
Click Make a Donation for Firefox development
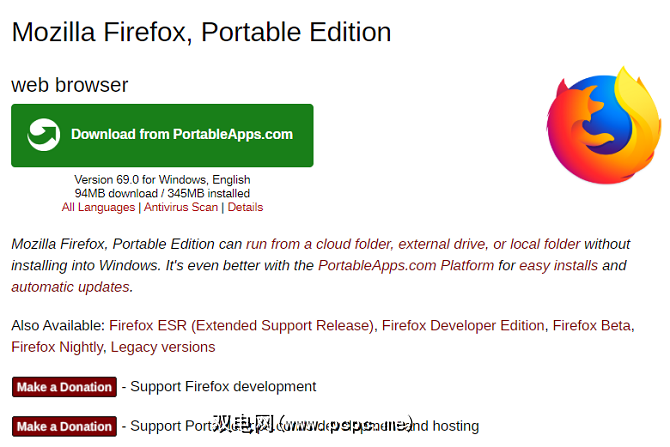(x=64, y=387)
